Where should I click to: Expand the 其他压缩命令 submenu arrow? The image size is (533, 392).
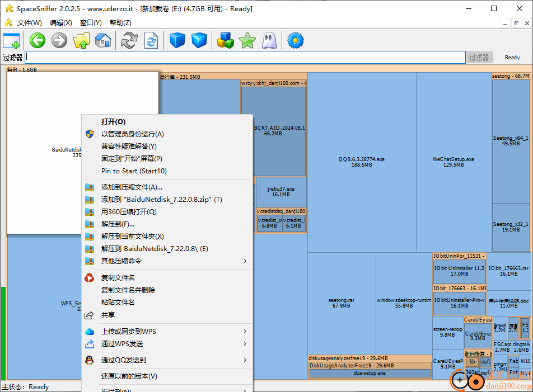tap(245, 261)
